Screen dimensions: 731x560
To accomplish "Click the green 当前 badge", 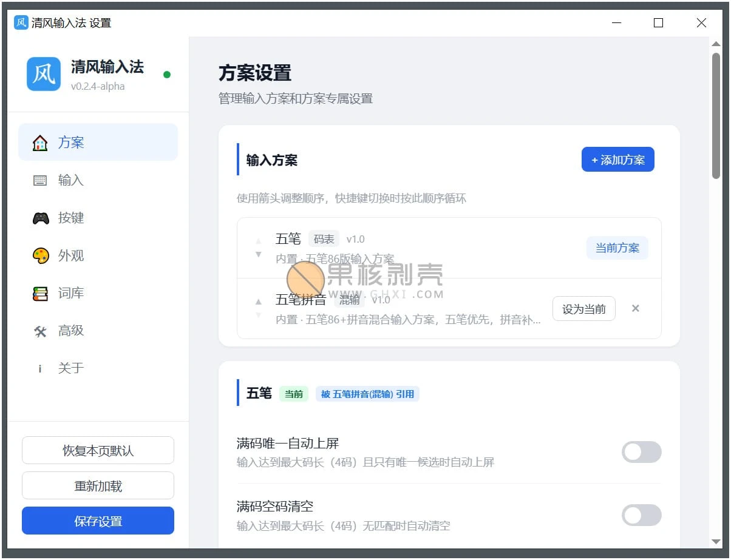I will tap(294, 394).
